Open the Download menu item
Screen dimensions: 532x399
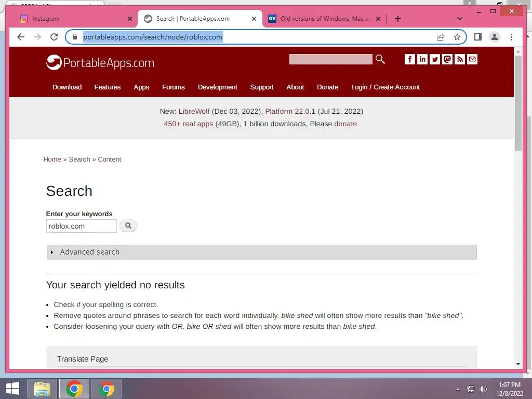click(67, 87)
